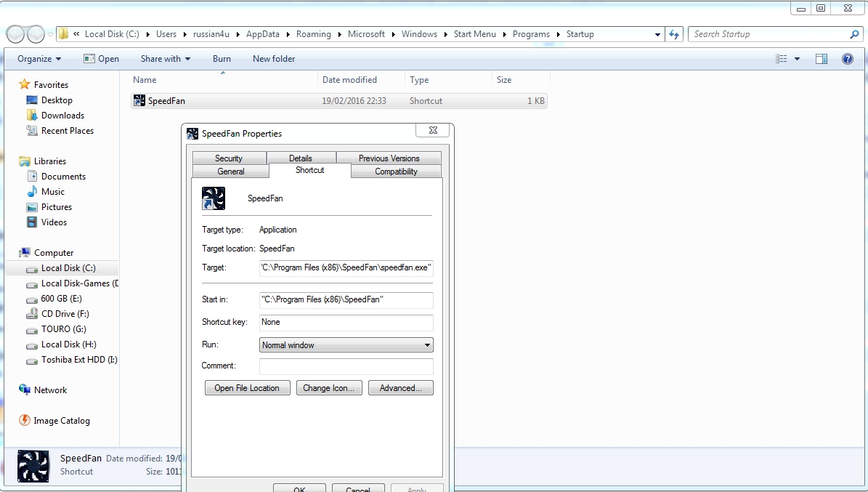Image resolution: width=868 pixels, height=492 pixels.
Task: Open the Help question mark icon
Action: point(848,59)
